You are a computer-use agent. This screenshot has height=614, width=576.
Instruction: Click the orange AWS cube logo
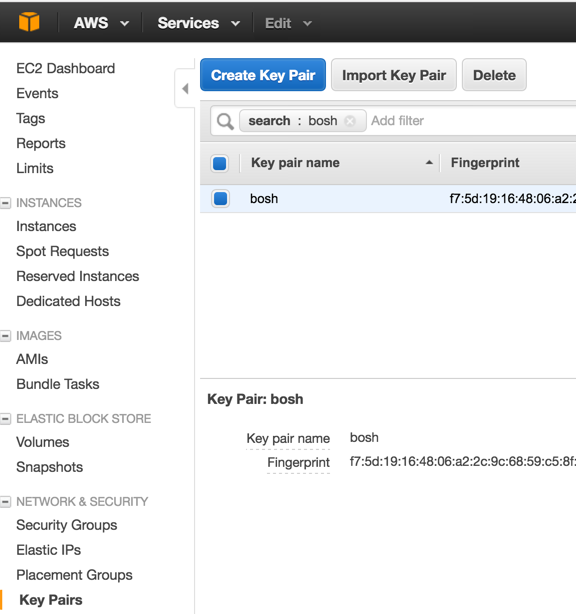click(29, 22)
